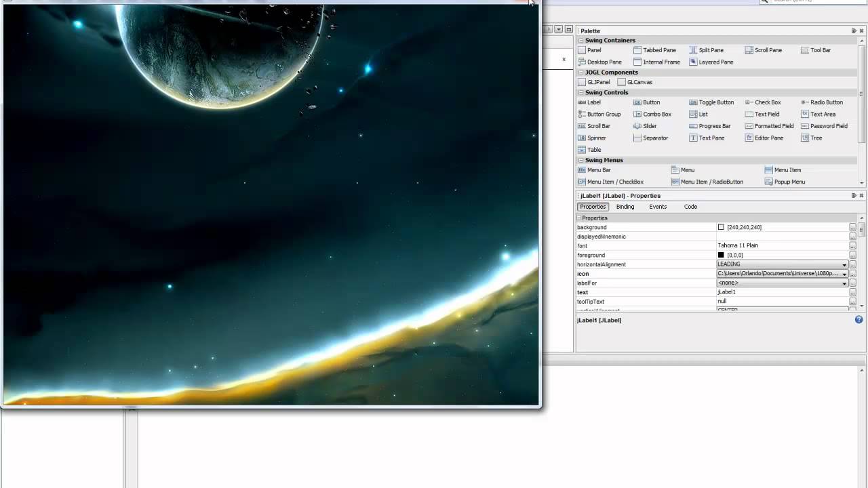Viewport: 868px width, 488px height.
Task: Open the icon property editor button
Action: (x=852, y=274)
